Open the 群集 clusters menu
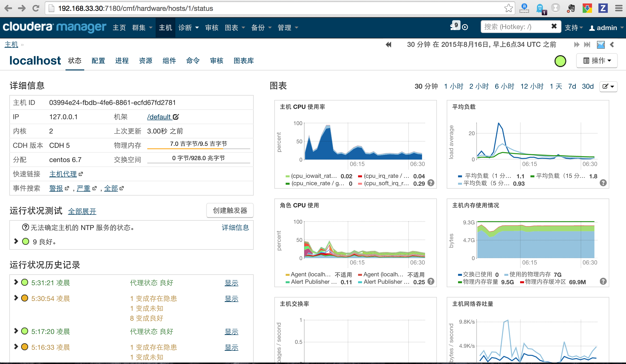Viewport: 626px width, 364px height. (x=142, y=28)
